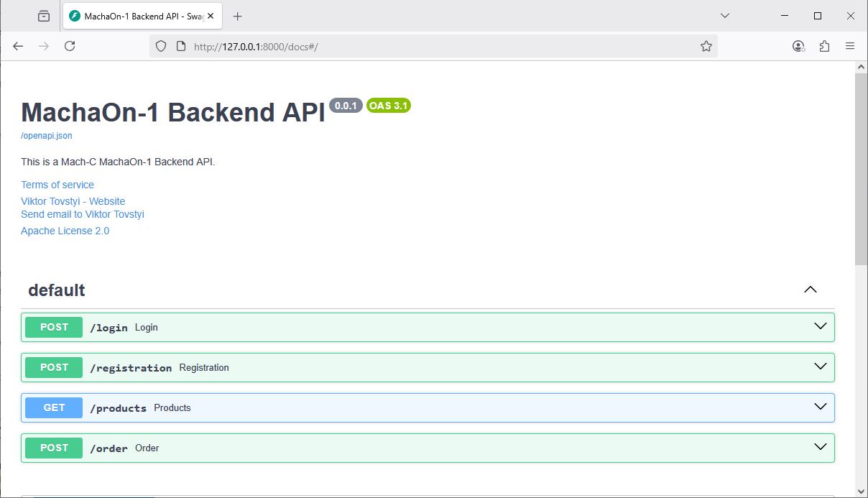The width and height of the screenshot is (868, 498).
Task: Expand the POST /registration endpoint chevron
Action: pos(820,367)
